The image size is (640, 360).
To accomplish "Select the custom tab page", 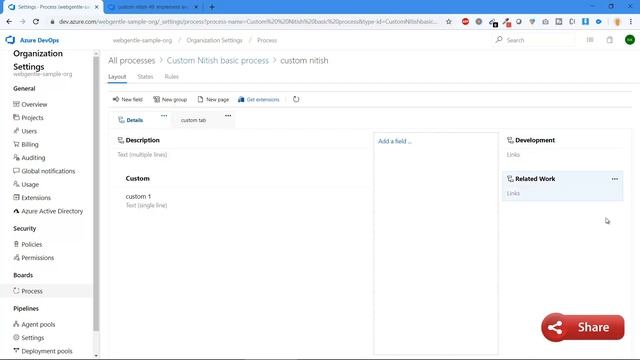I will [193, 120].
